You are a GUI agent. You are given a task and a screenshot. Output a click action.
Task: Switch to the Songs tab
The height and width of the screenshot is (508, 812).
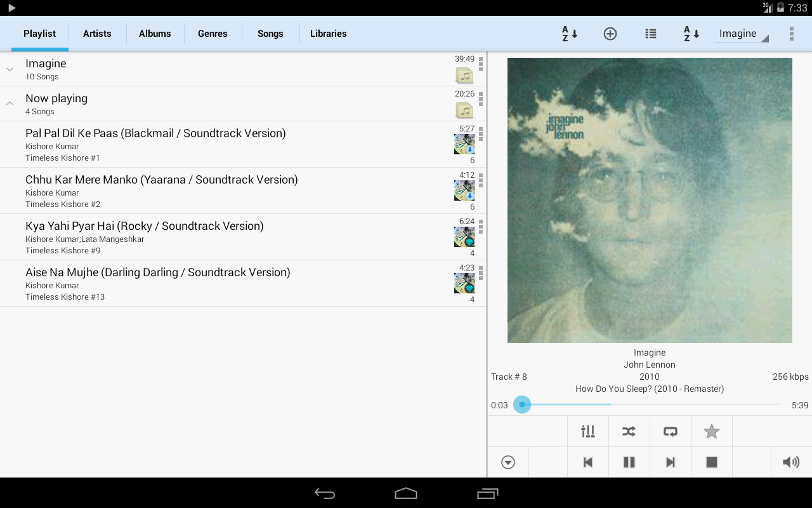pos(270,34)
